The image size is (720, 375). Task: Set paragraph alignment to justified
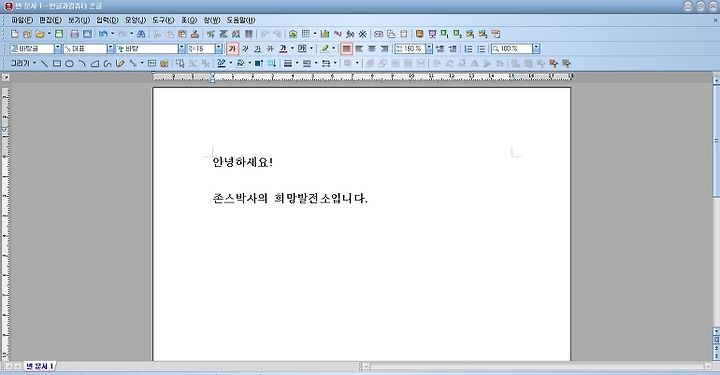(x=346, y=49)
